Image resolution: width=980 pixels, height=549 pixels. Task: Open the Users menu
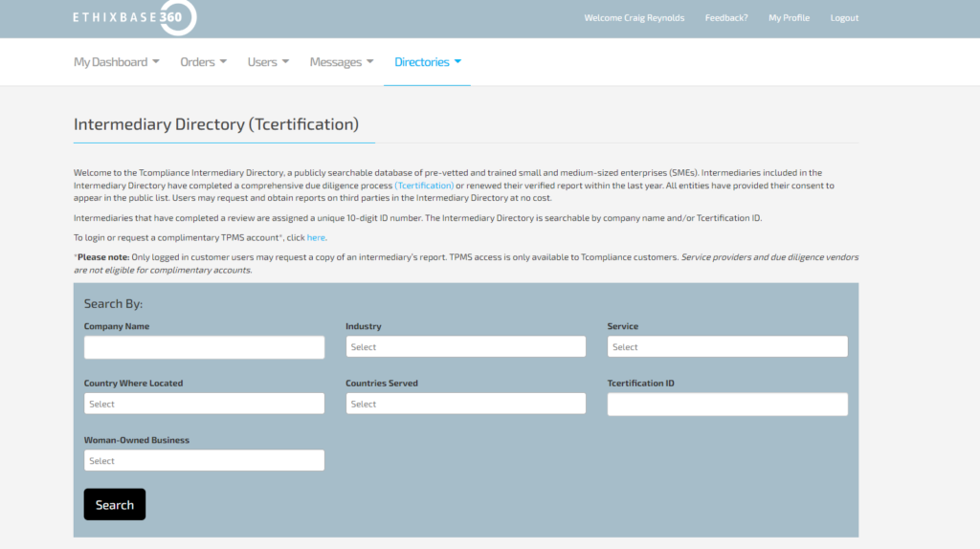tap(268, 62)
